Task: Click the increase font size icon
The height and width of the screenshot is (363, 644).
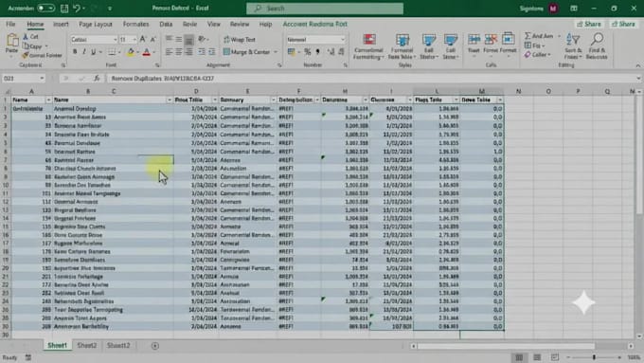Action: (x=142, y=40)
